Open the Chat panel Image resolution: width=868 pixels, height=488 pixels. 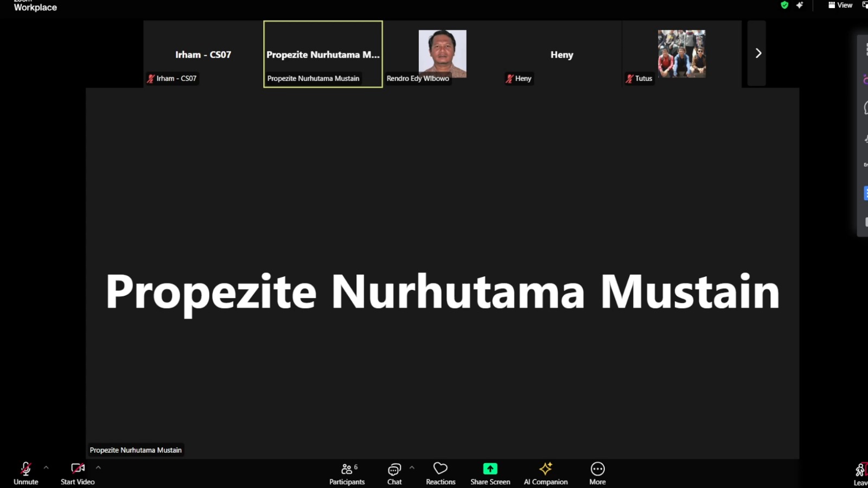(x=394, y=473)
